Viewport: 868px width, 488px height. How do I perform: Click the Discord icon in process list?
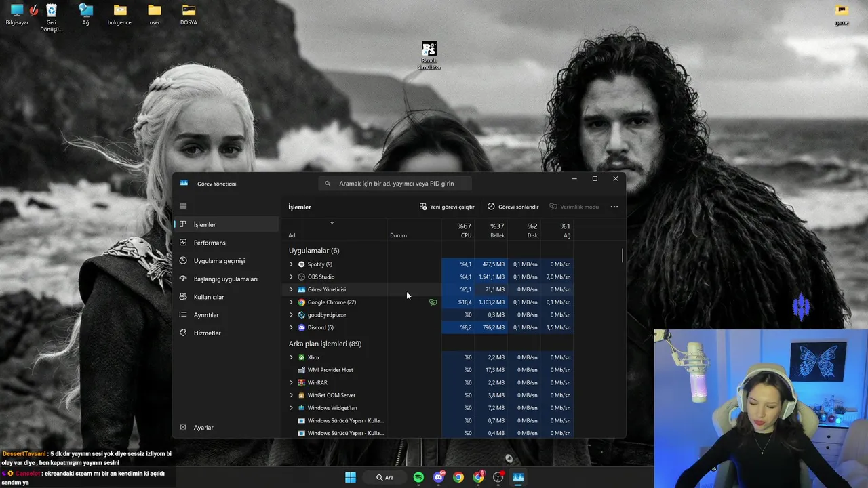(x=302, y=327)
